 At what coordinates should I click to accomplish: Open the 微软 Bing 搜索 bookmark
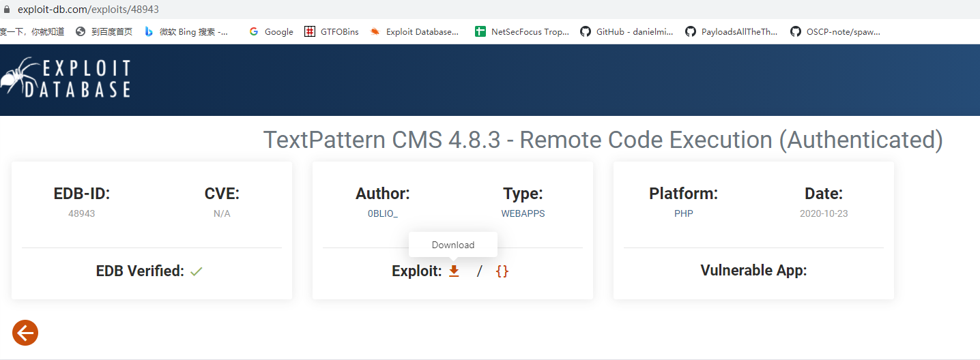click(186, 31)
